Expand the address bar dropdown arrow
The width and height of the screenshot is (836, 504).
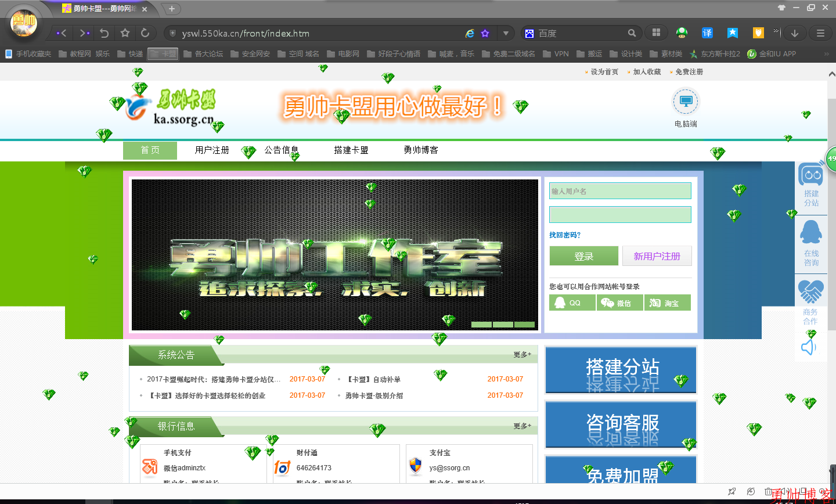click(x=506, y=33)
